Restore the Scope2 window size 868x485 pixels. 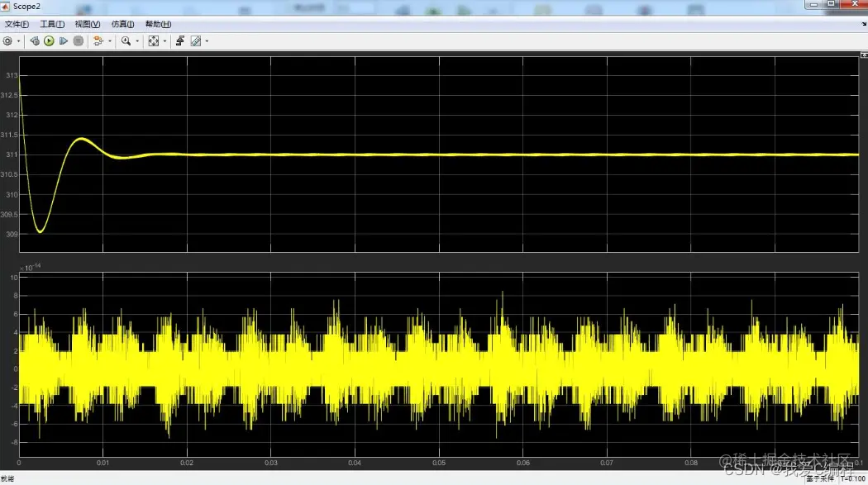tap(831, 4)
